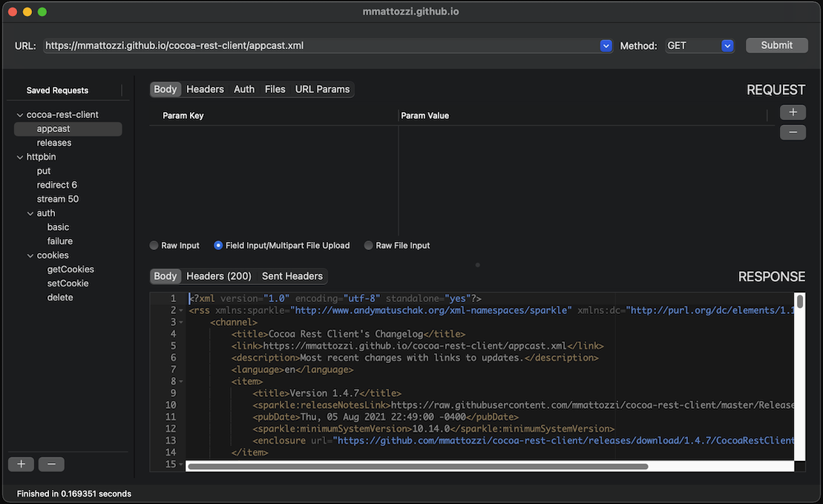Open the Sent Headers response tab

(292, 276)
